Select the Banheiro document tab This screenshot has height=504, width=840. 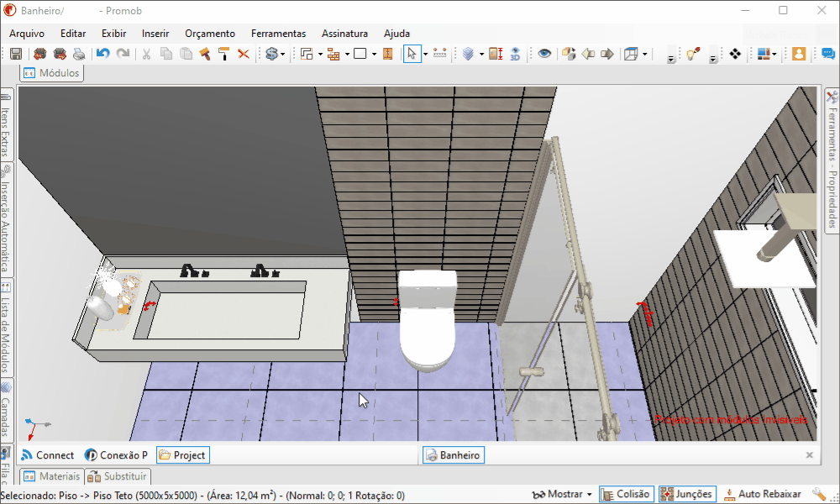click(x=454, y=455)
